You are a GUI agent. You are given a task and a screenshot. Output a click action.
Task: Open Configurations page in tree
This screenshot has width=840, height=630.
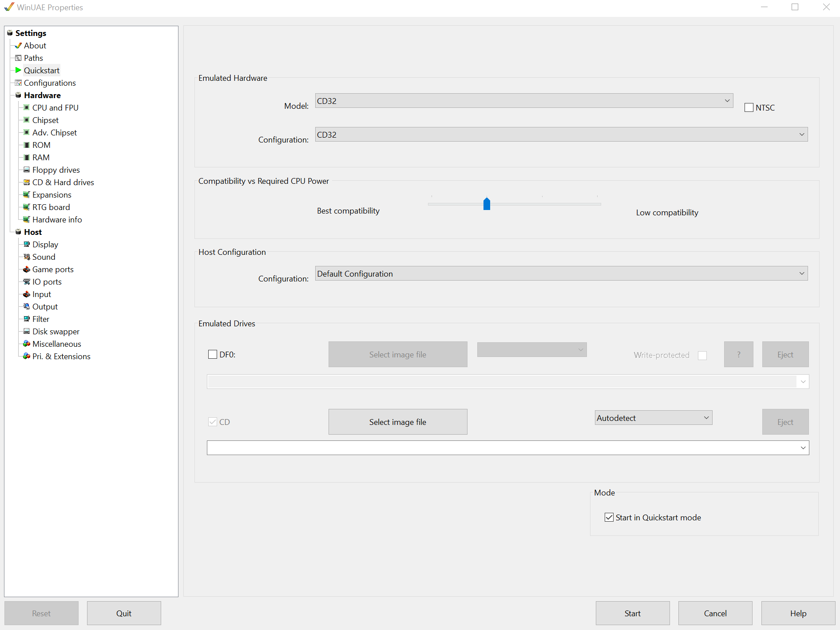[50, 83]
